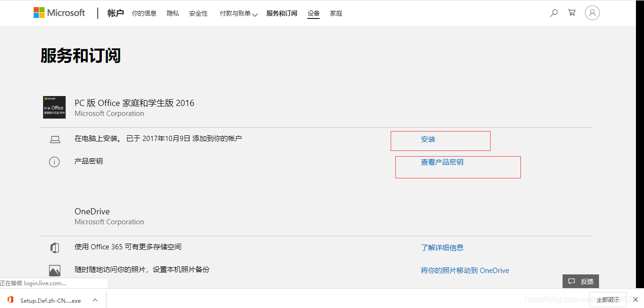
Task: Click the computer icon beside installation info
Action: [x=55, y=139]
